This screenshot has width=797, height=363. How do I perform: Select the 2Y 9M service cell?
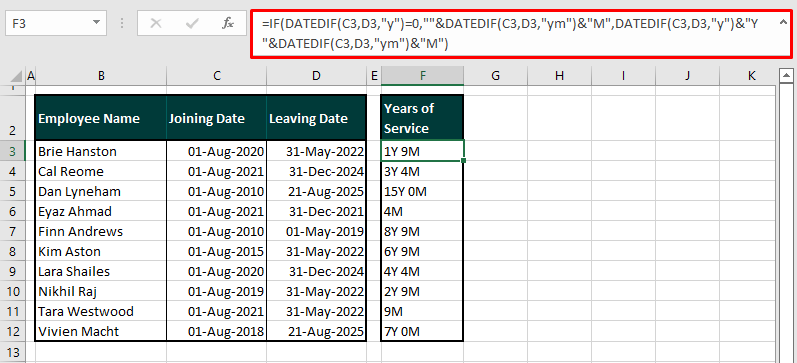pos(422,292)
